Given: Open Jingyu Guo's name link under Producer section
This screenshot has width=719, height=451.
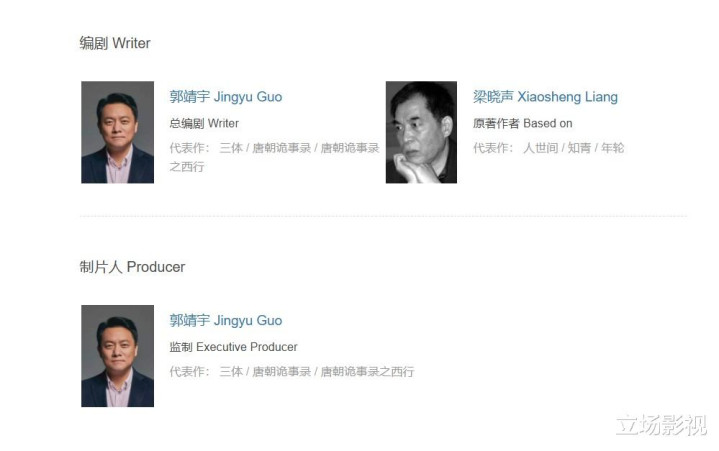Looking at the screenshot, I should [x=226, y=320].
